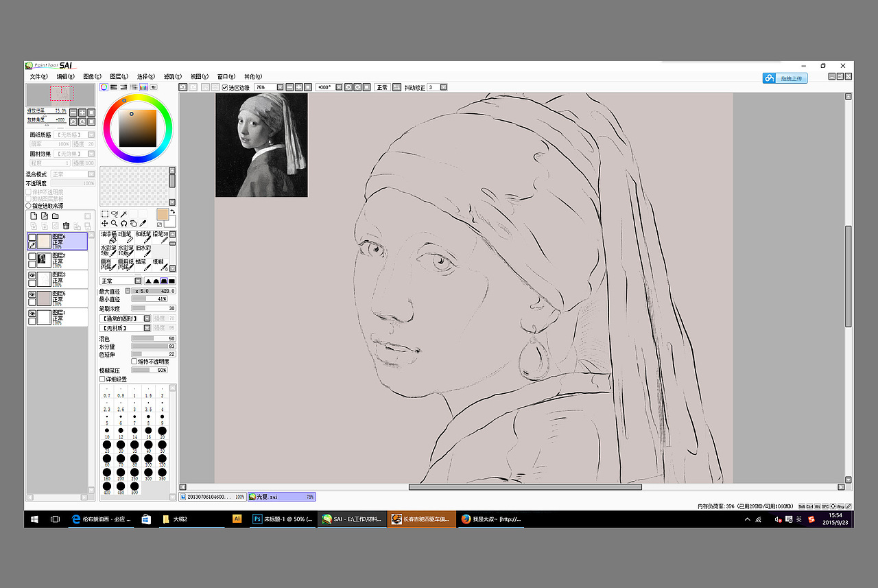Open the 无材质 brush texture dropdown
Viewport: 878px width, 588px height.
147,328
